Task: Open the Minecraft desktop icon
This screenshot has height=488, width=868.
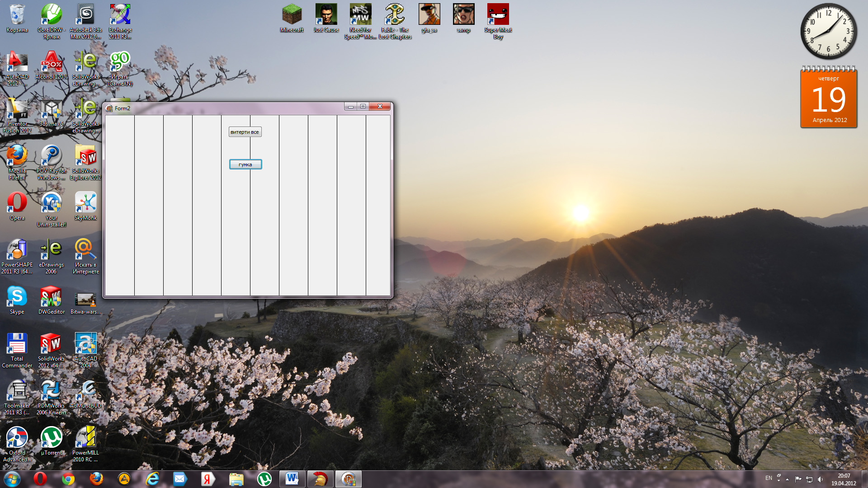Action: click(292, 17)
